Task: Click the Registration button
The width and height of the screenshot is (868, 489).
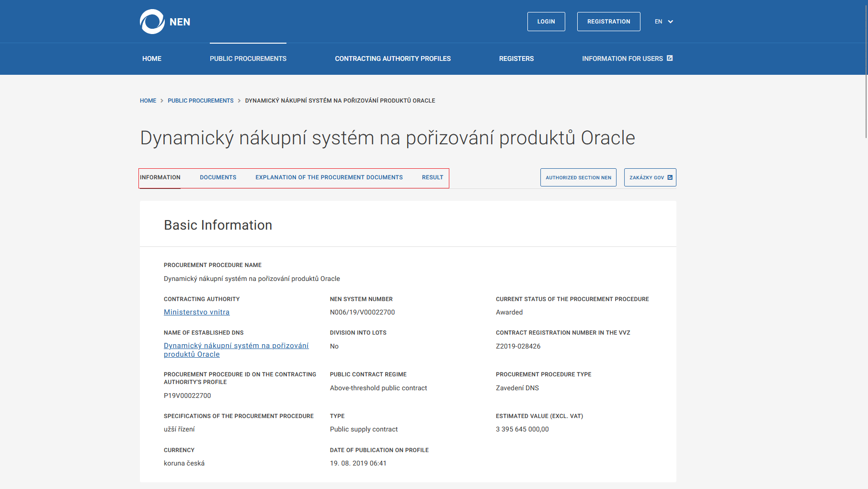Action: pos(609,22)
